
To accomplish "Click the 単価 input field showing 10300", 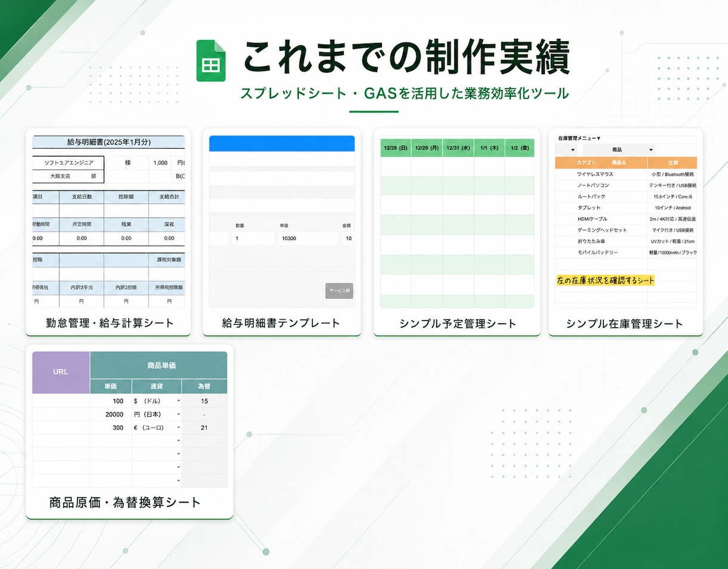I will click(308, 238).
